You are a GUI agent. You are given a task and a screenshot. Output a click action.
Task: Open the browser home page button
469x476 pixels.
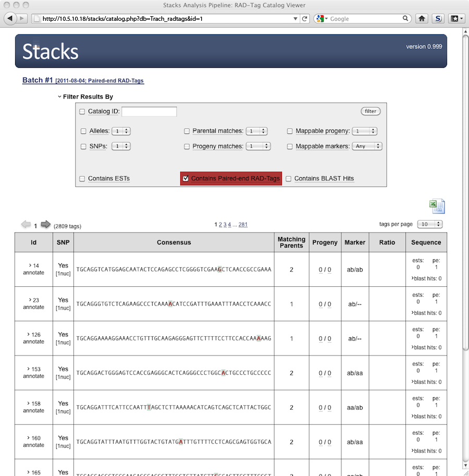[x=422, y=19]
